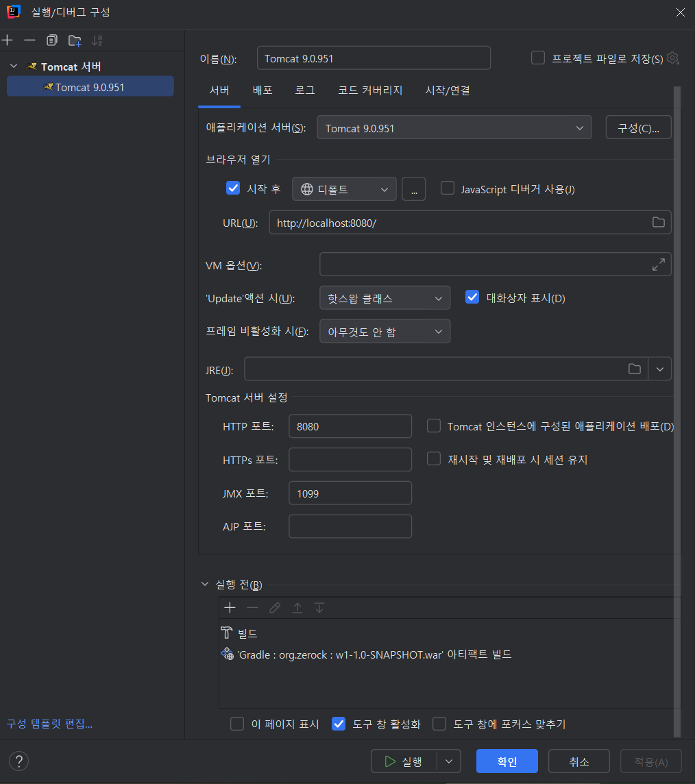
Task: Click the 빌드 hammer icon
Action: (227, 633)
